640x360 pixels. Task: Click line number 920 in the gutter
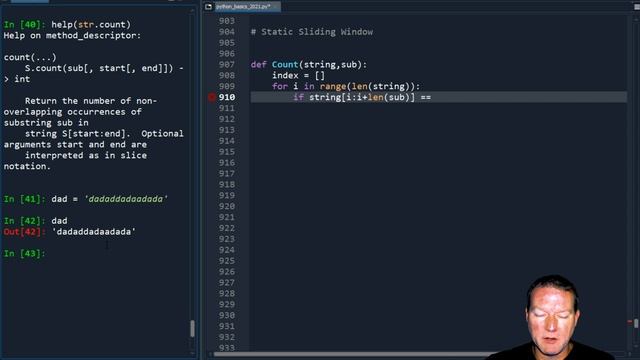227,206
